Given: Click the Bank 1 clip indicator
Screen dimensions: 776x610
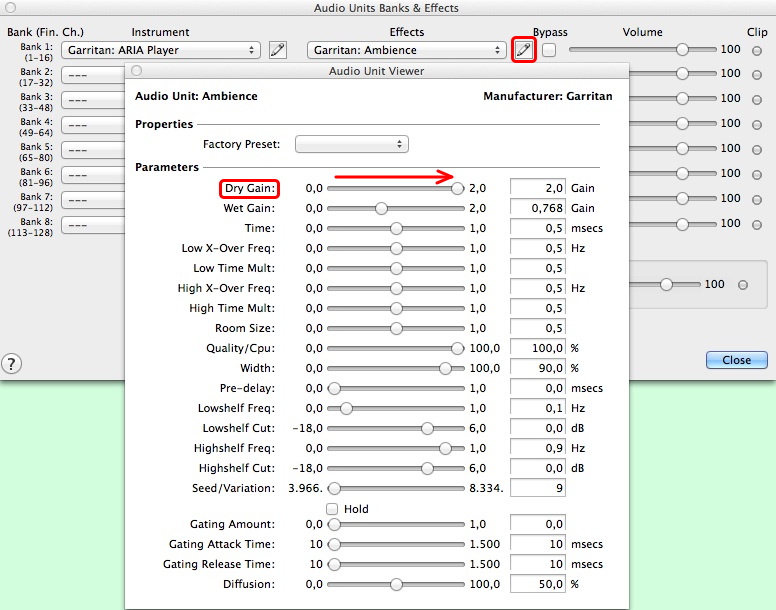Looking at the screenshot, I should pos(756,50).
